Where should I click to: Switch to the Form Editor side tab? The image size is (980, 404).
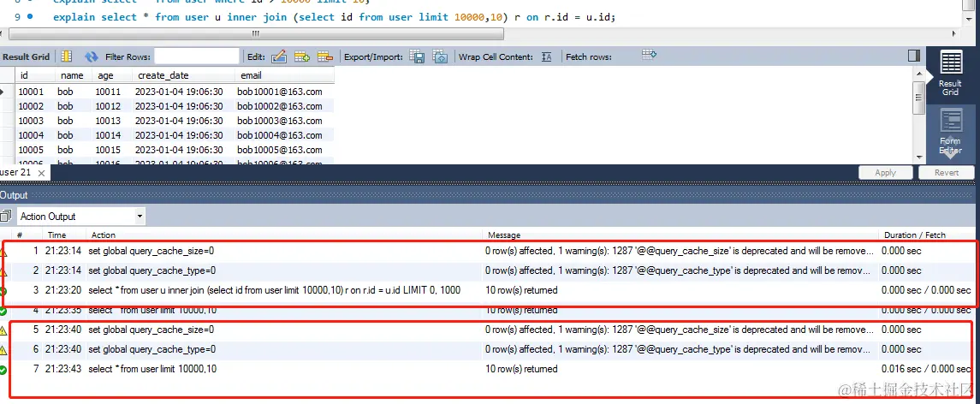click(950, 133)
